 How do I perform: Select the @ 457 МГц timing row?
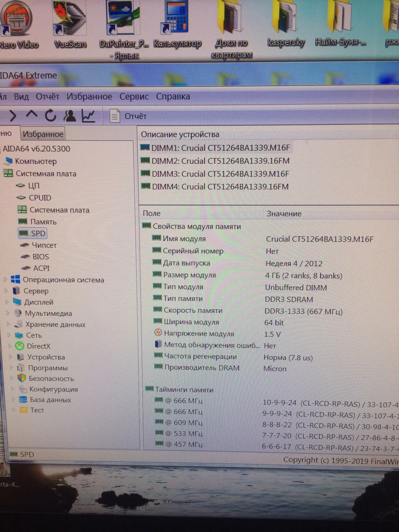pyautogui.click(x=277, y=446)
